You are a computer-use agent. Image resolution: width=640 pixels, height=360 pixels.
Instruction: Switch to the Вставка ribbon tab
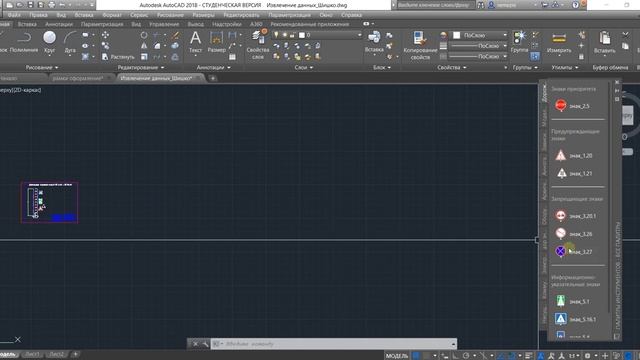pos(27,24)
